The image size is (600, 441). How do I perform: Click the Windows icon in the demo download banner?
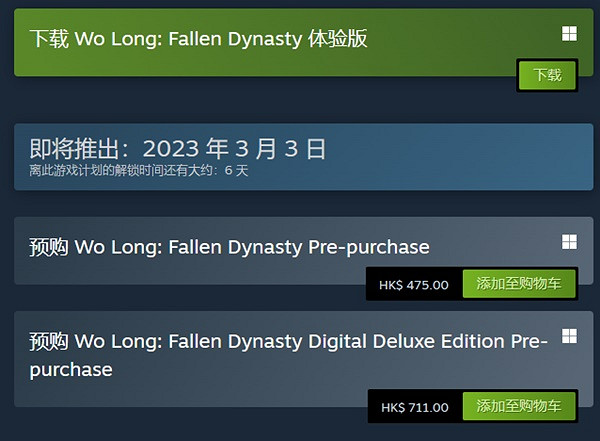coord(569,34)
